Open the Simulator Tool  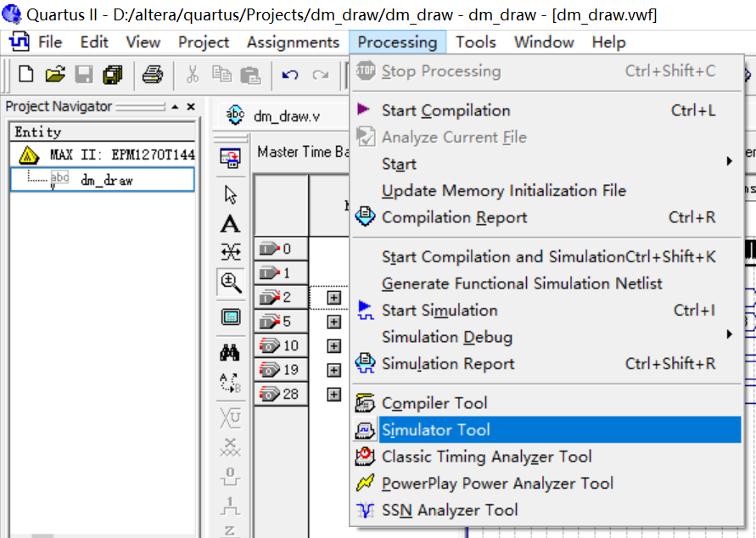coord(546,429)
